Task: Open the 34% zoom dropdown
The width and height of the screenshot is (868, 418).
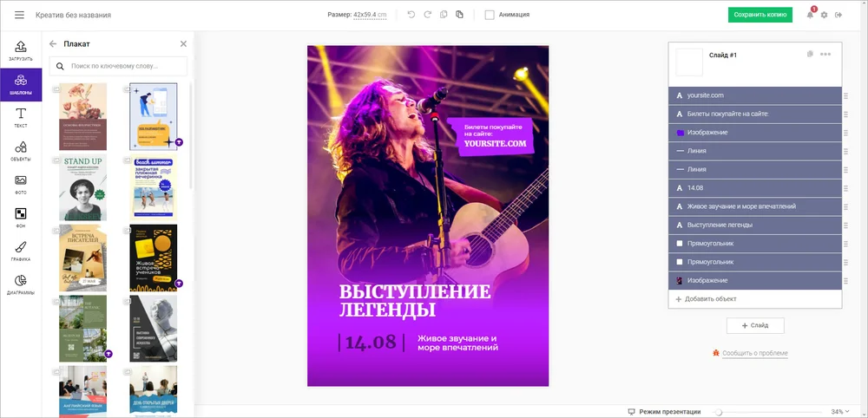Action: pyautogui.click(x=839, y=412)
